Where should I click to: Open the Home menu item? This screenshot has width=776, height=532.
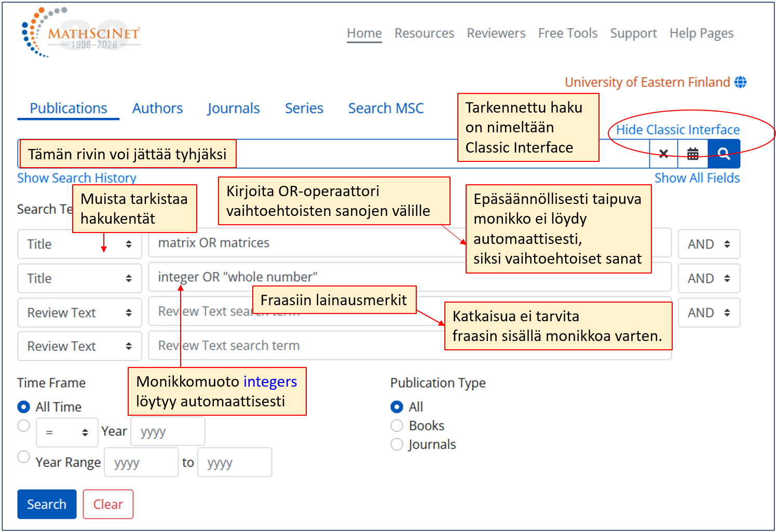364,33
